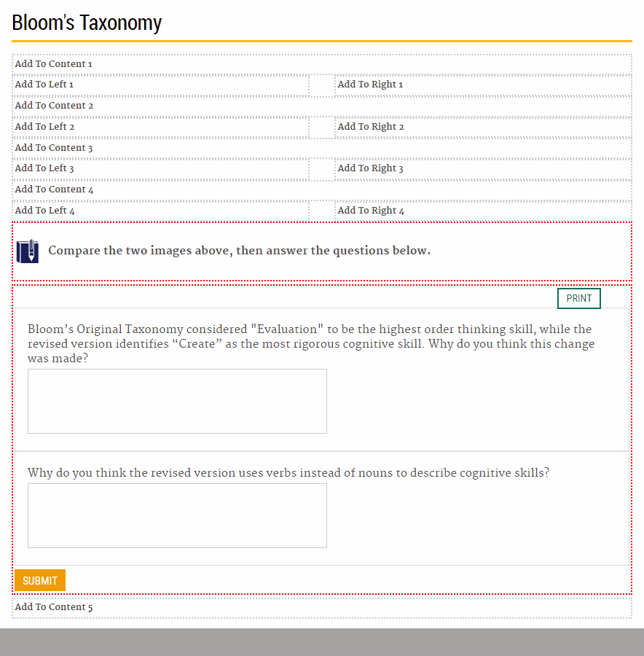The height and width of the screenshot is (656, 644).
Task: Select the Add To Content 4 zone
Action: (321, 190)
